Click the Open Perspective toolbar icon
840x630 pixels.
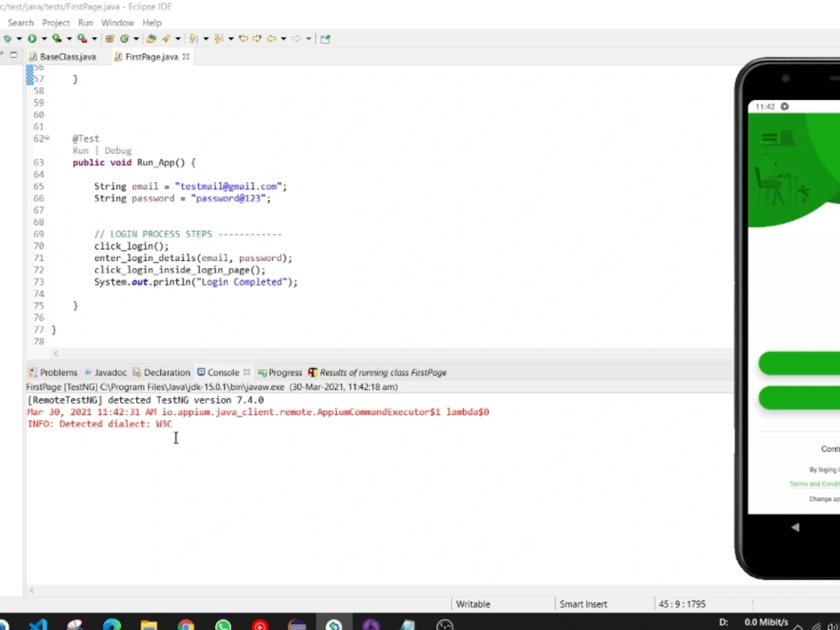pyautogui.click(x=325, y=39)
